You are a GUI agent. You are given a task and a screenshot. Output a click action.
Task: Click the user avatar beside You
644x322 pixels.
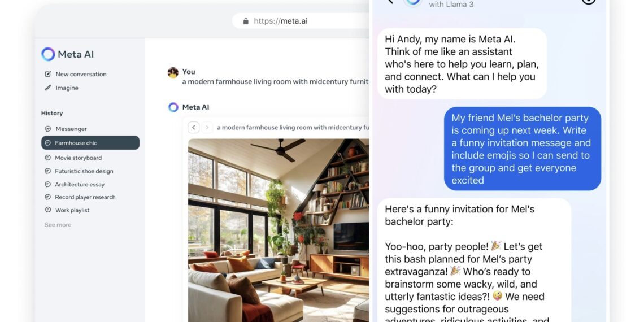point(173,73)
